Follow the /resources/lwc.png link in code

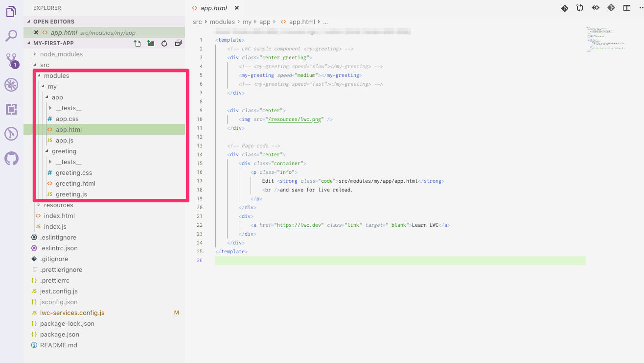click(x=294, y=119)
